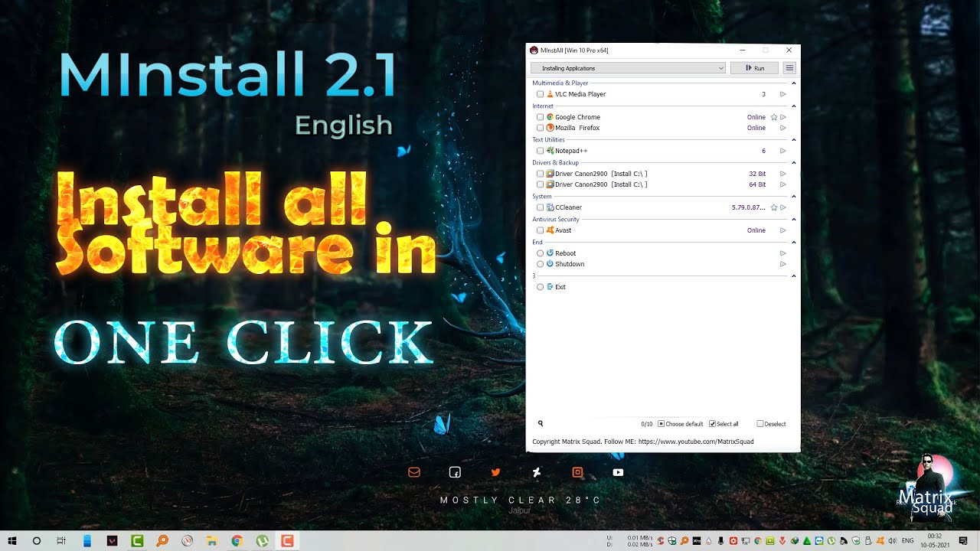
Task: Tick the CCleaner checkbox
Action: coord(541,207)
